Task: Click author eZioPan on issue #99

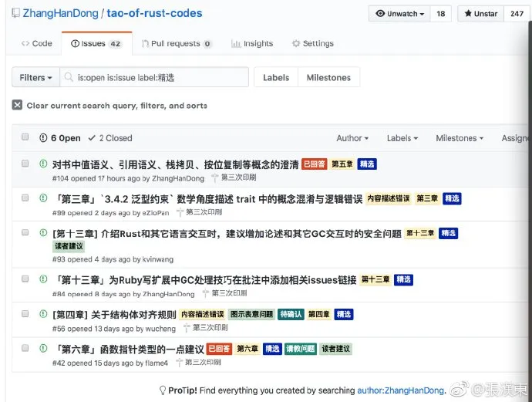Action: [156, 213]
